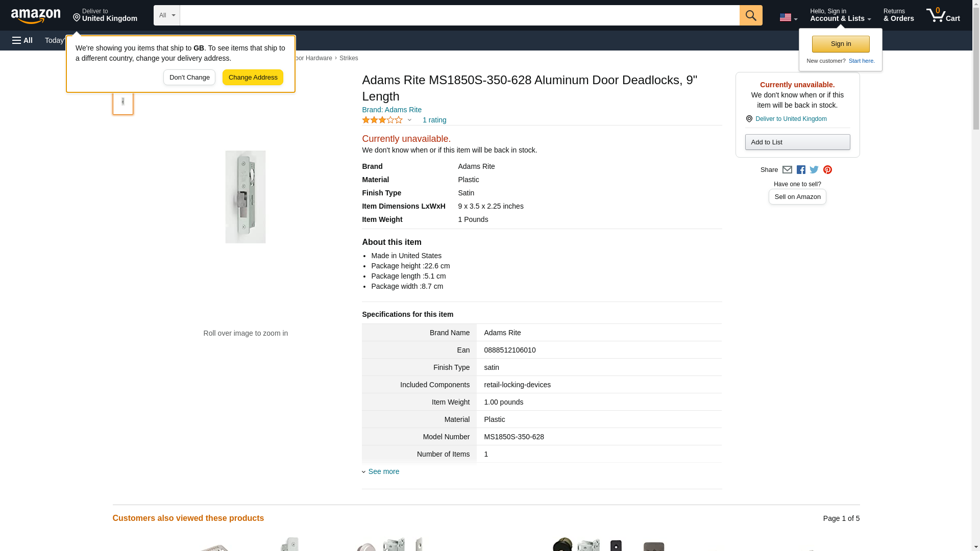Click the yellow Sign in button
This screenshot has height=551, width=980.
[x=841, y=44]
